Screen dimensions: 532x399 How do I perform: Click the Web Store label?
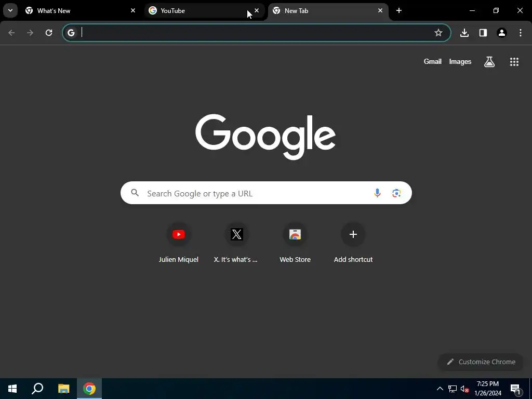[295, 260]
